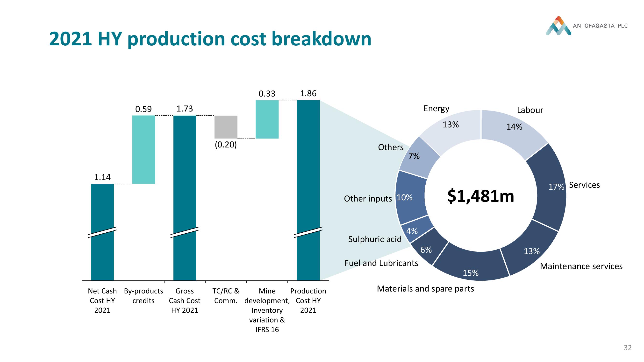
Task: Click the 'Materials and spare parts' chart label
Action: [425, 289]
